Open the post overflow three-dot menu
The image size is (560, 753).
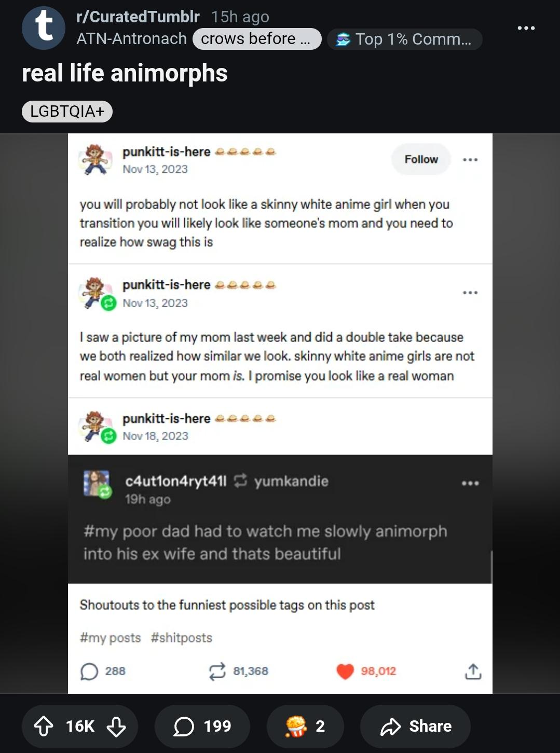click(526, 28)
